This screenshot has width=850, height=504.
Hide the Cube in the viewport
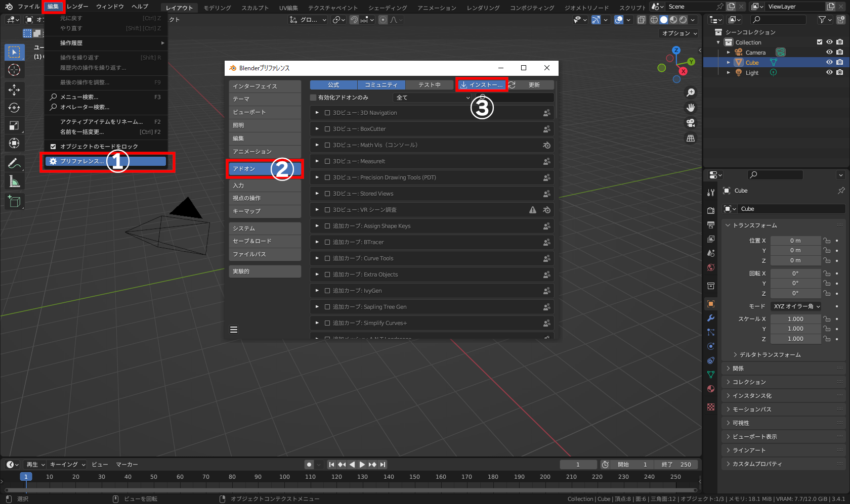point(829,62)
